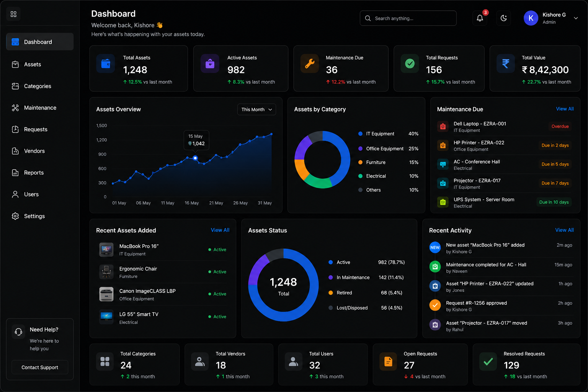
Task: Click the Total Requests checkmark icon
Action: (410, 64)
